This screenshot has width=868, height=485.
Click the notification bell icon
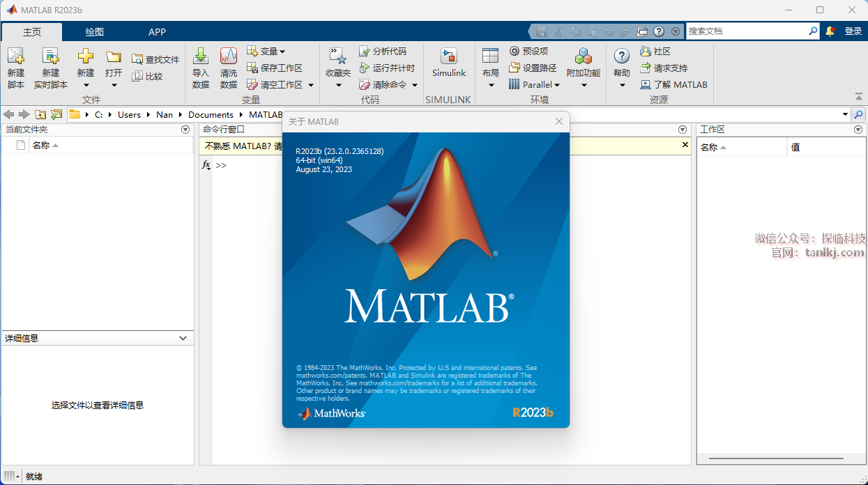pyautogui.click(x=830, y=31)
